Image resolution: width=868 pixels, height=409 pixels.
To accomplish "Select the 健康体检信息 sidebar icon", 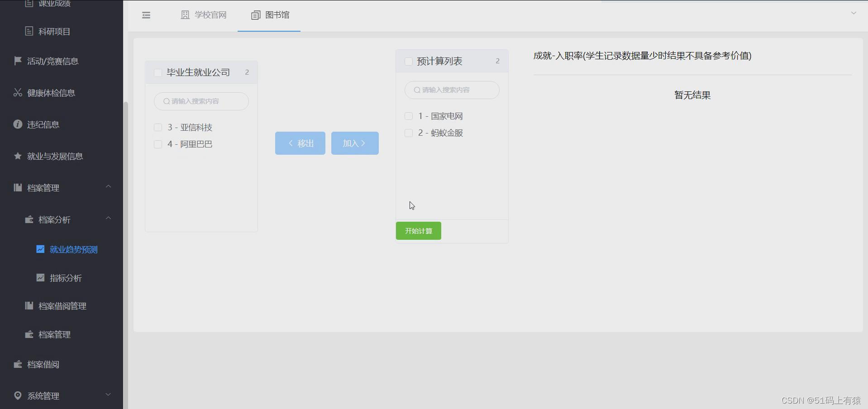I will 17,92.
